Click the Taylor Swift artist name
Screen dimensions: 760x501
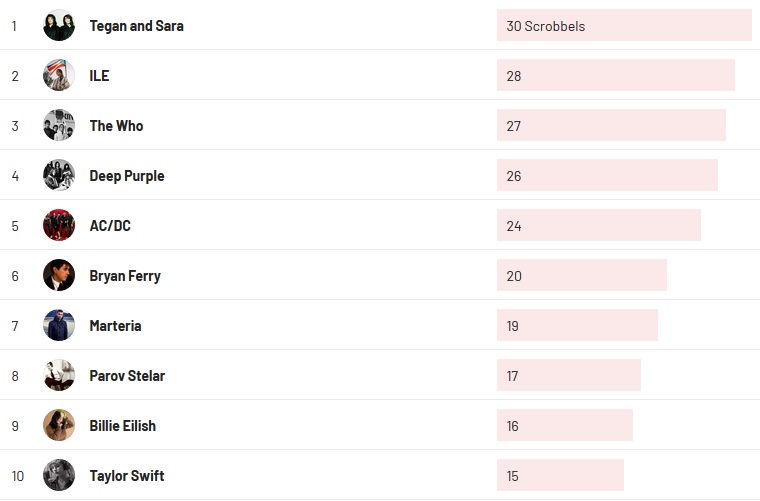(127, 476)
